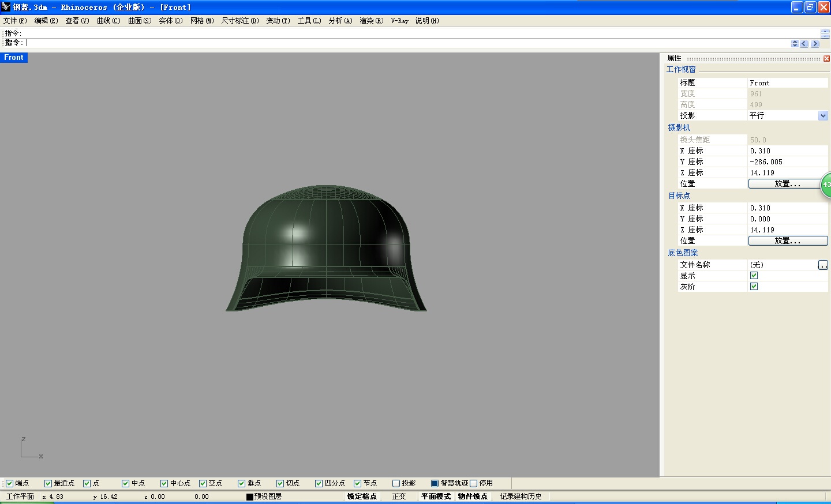The height and width of the screenshot is (504, 831).
Task: Click the black 预设图层 layer color square
Action: pos(250,497)
